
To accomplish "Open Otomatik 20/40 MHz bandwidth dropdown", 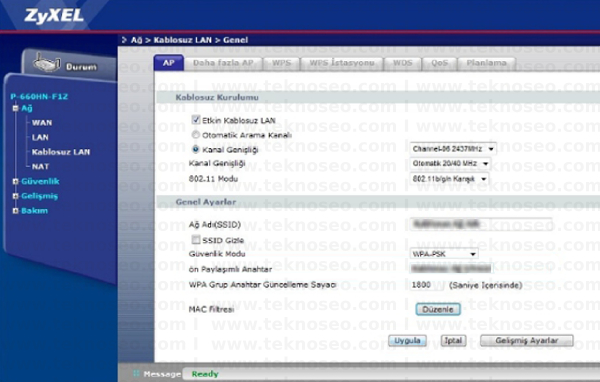I will (x=450, y=164).
